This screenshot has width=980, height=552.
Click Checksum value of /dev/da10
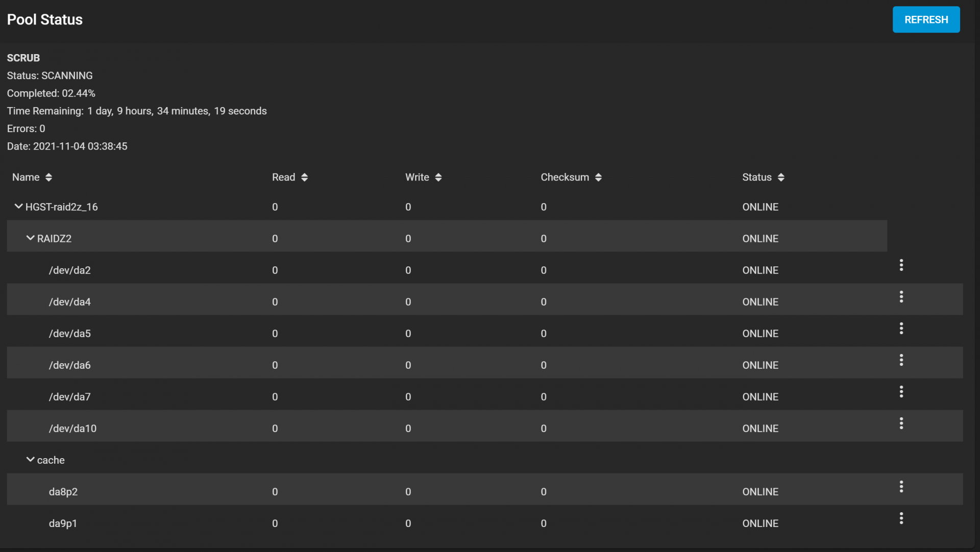[544, 429]
